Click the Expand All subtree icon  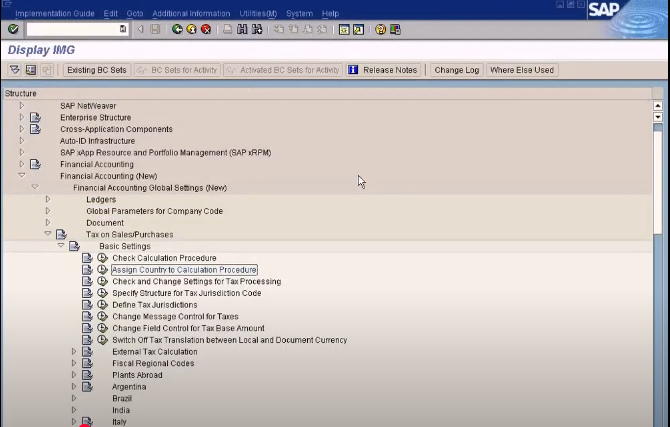click(x=15, y=70)
